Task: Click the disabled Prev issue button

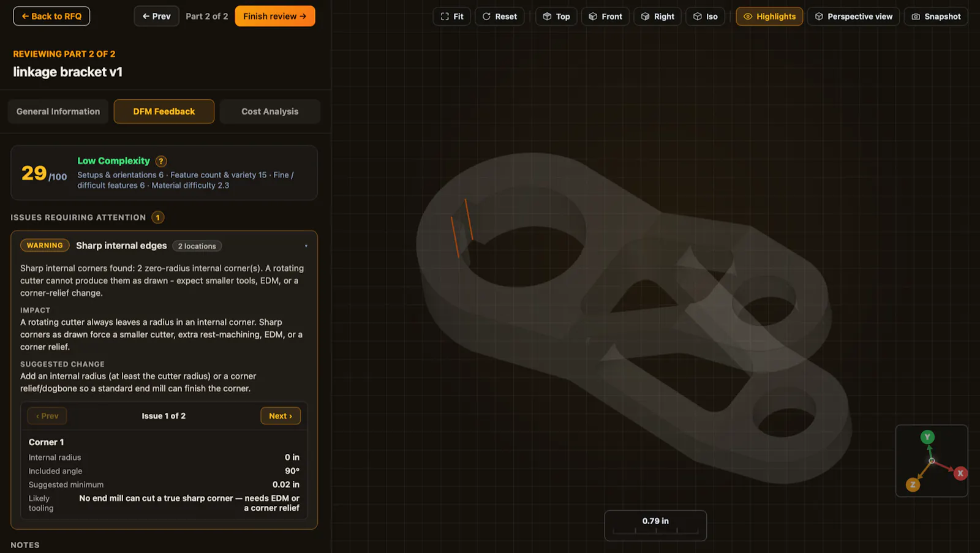Action: 47,416
